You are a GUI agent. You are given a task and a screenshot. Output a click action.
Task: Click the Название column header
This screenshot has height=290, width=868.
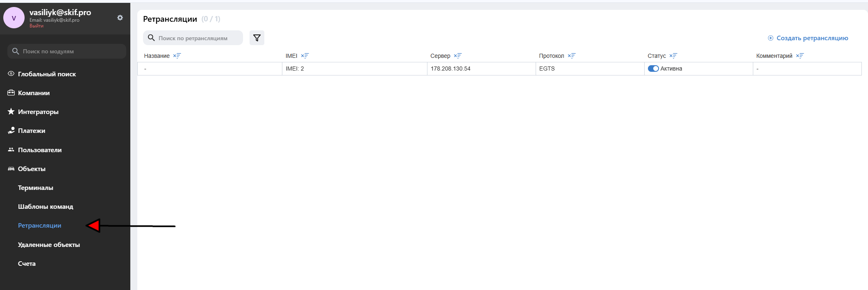(x=157, y=56)
